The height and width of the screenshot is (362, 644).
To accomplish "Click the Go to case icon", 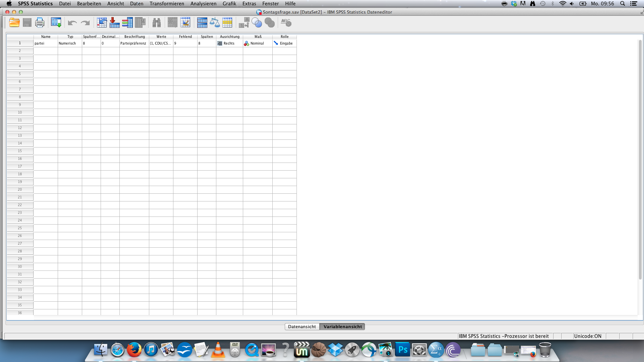I will [102, 23].
